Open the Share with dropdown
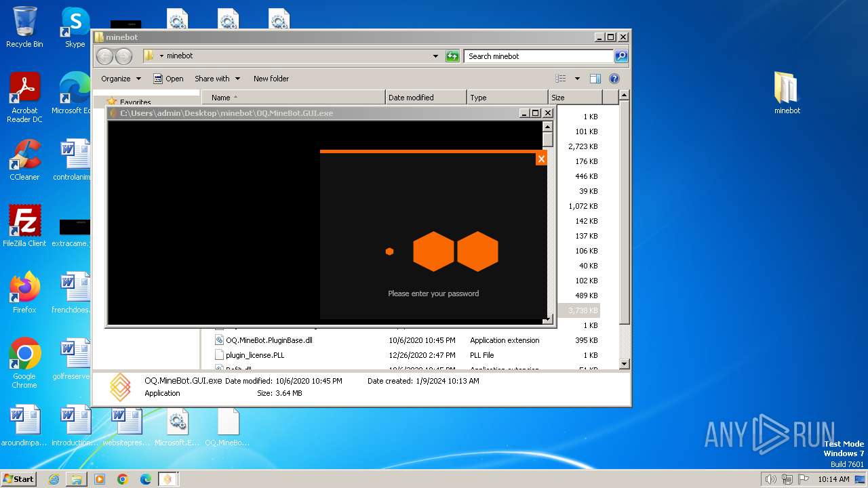868x488 pixels. click(216, 79)
